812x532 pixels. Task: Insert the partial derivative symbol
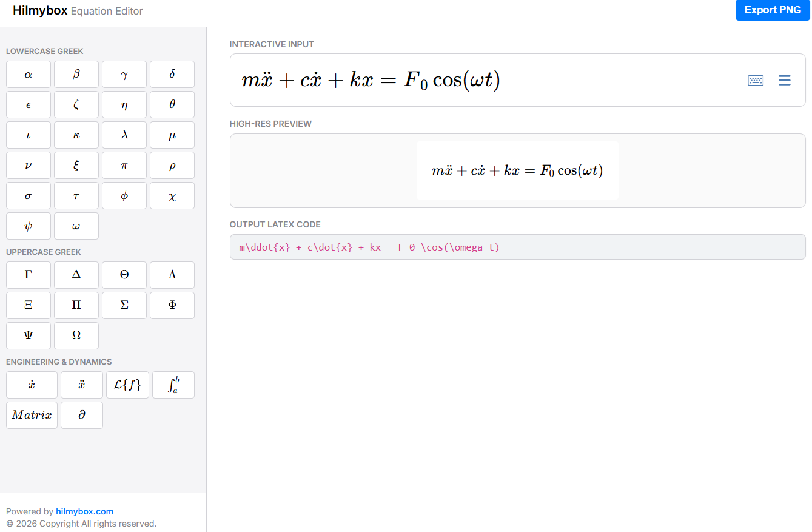(x=81, y=415)
